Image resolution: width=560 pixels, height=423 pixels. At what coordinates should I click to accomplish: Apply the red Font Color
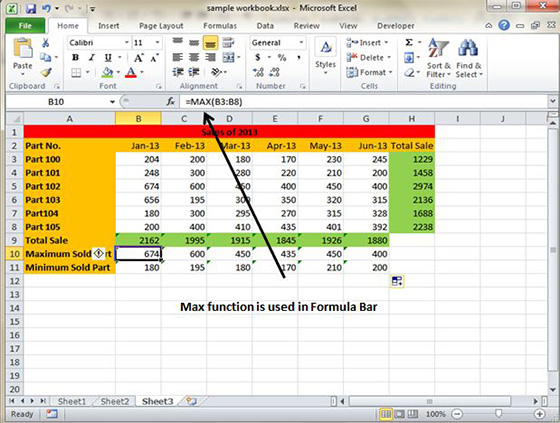tap(131, 73)
